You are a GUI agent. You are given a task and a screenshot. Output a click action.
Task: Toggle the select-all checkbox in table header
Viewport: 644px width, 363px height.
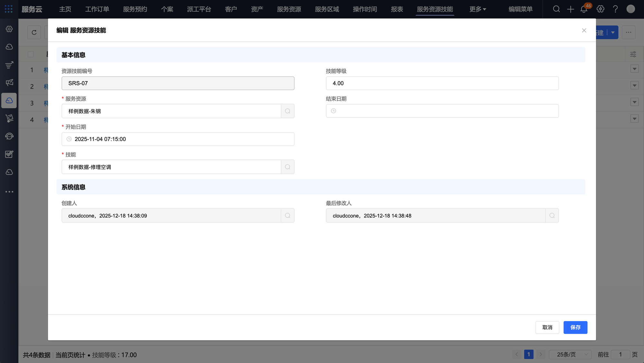click(x=31, y=54)
